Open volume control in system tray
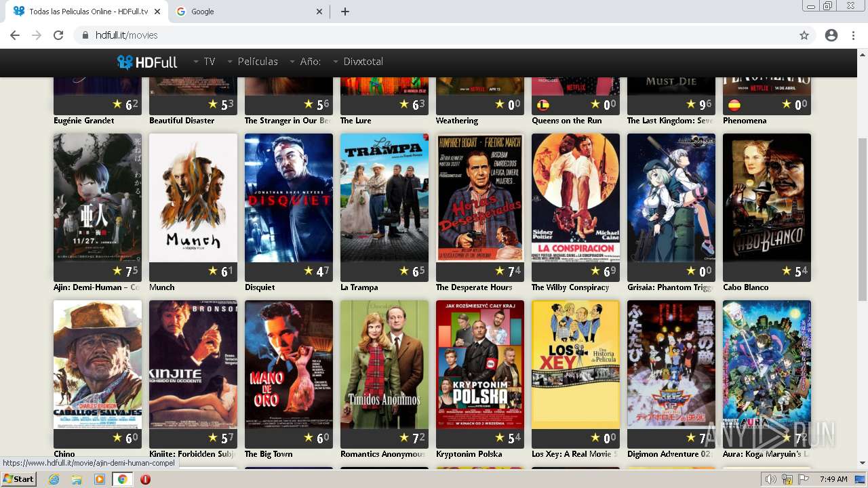868x488 pixels. pyautogui.click(x=771, y=479)
